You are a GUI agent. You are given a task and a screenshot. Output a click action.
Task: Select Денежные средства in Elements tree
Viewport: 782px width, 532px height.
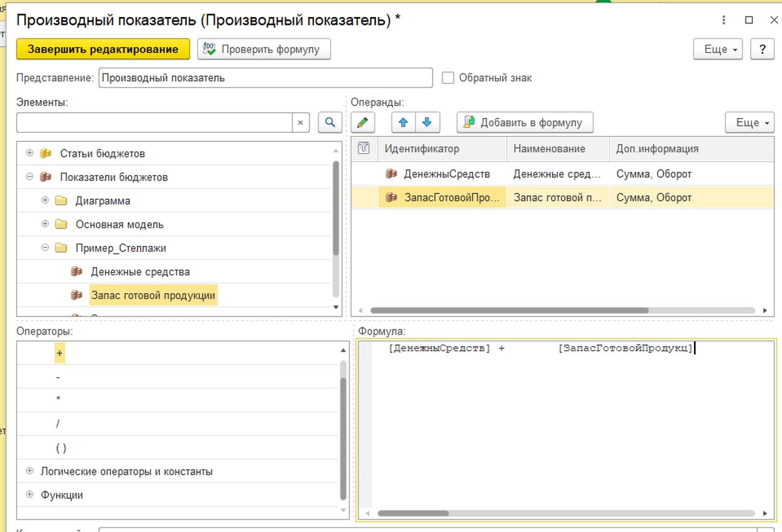pos(140,272)
